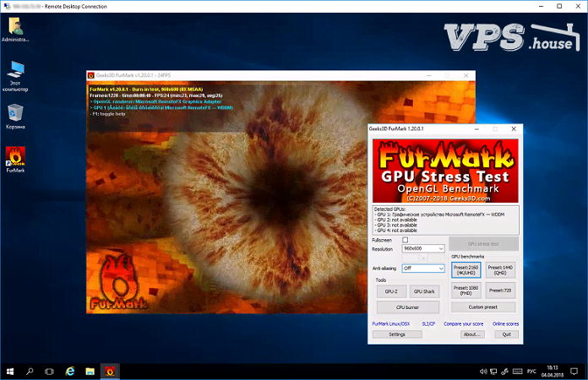Image resolution: width=588 pixels, height=380 pixels.
Task: Follow the Compare your score link
Action: point(464,323)
